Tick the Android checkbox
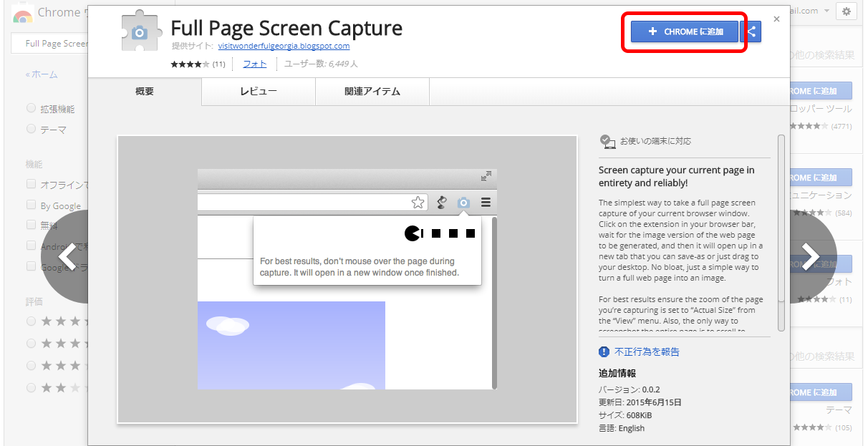The image size is (868, 446). click(31, 246)
